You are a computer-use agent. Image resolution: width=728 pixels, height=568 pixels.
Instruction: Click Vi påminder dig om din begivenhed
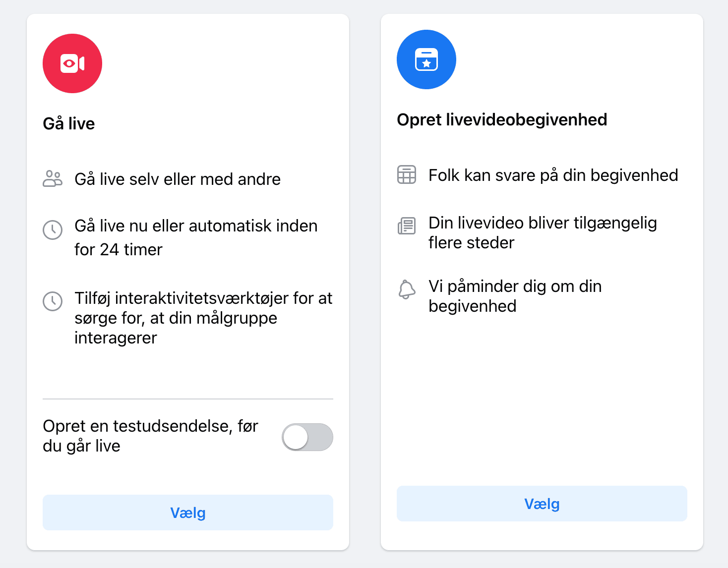(515, 295)
